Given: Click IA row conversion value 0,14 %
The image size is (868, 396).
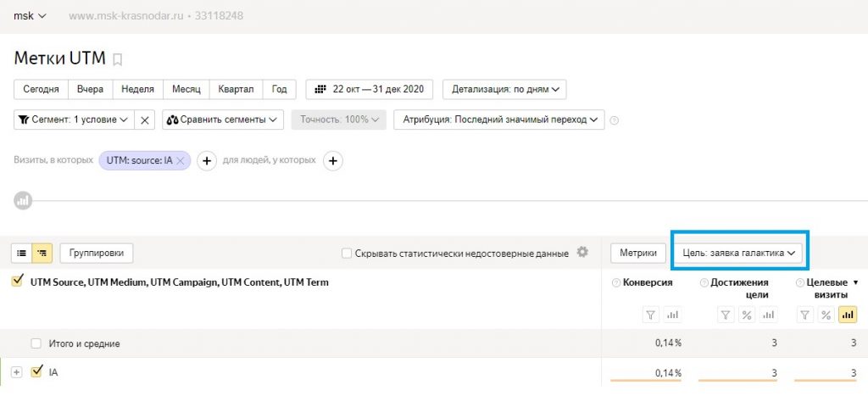Looking at the screenshot, I should pyautogui.click(x=668, y=373).
